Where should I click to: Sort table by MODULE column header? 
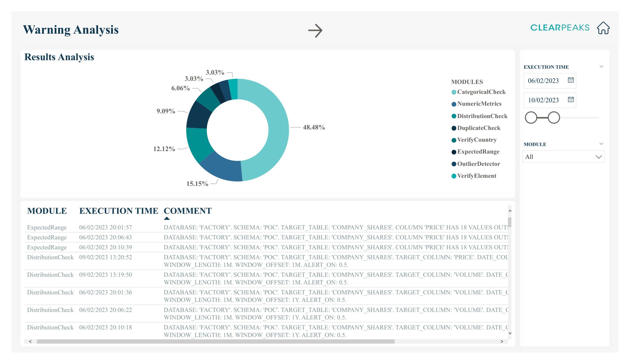[47, 211]
